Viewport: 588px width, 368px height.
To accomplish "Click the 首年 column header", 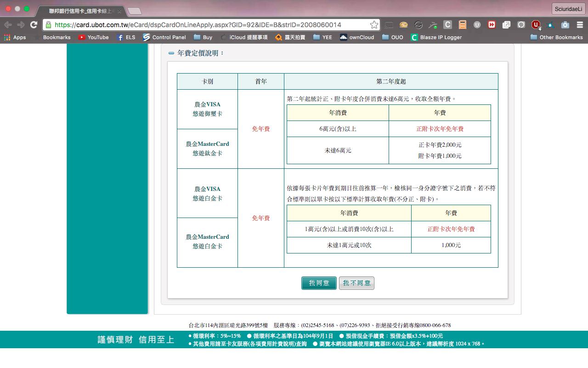I will pos(261,81).
